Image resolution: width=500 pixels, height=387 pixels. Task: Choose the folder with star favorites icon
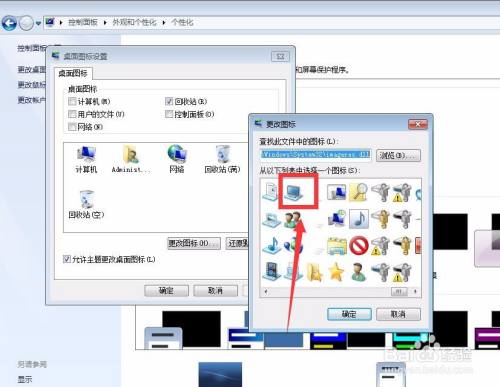pos(314,273)
